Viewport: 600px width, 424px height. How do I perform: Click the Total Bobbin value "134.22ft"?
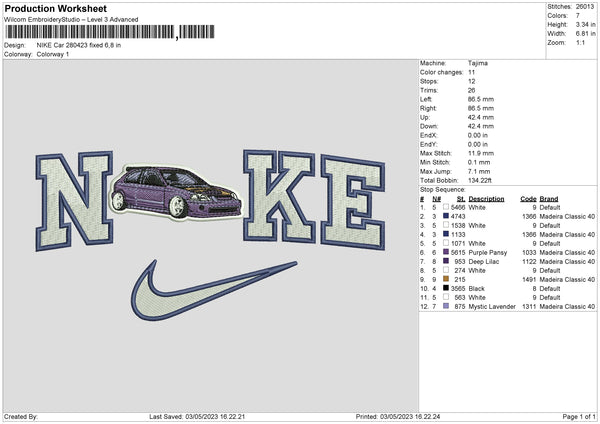click(480, 180)
